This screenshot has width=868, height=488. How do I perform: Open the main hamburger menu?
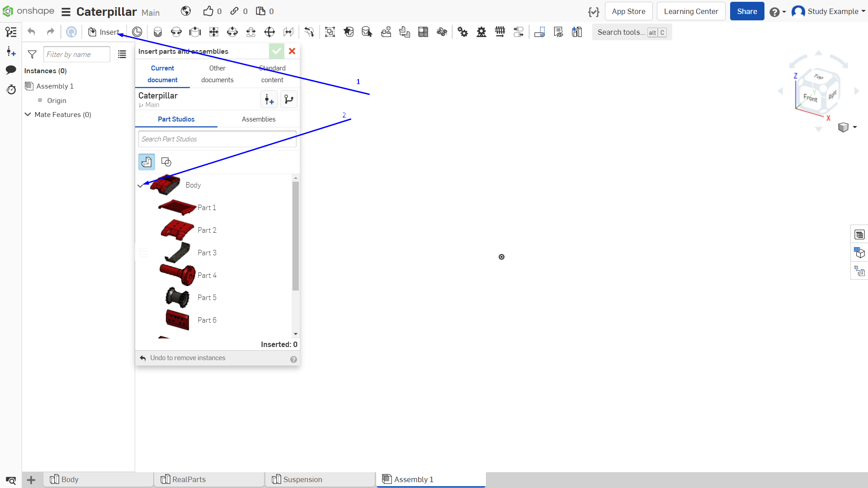[66, 12]
